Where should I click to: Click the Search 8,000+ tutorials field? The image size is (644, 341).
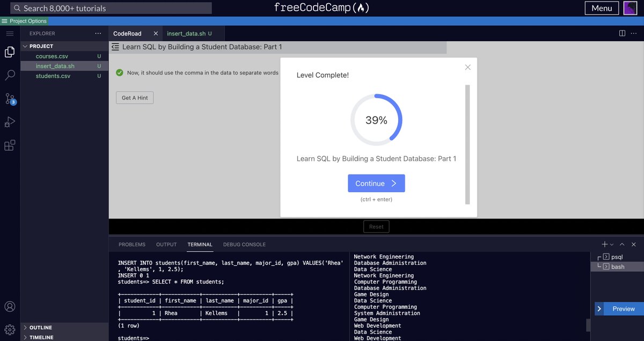click(x=111, y=8)
